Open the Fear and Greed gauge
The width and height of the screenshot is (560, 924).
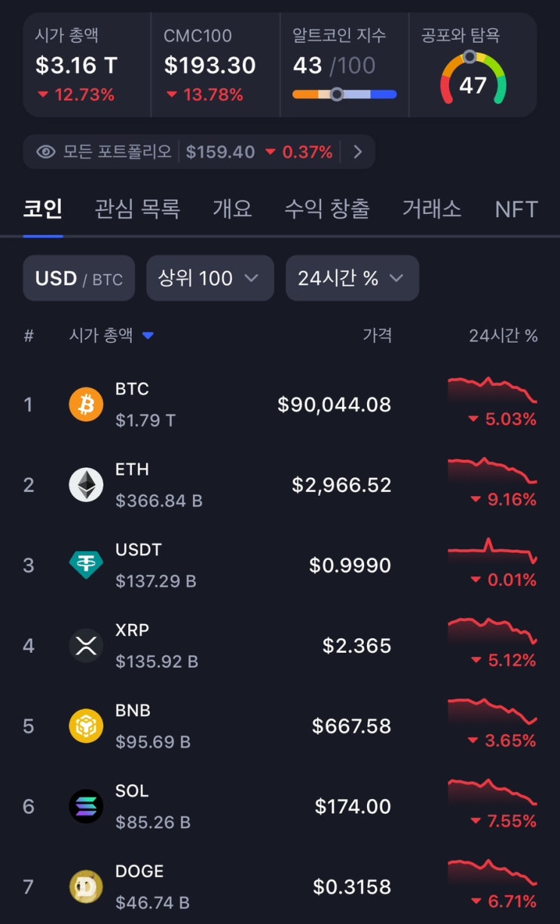pyautogui.click(x=473, y=78)
